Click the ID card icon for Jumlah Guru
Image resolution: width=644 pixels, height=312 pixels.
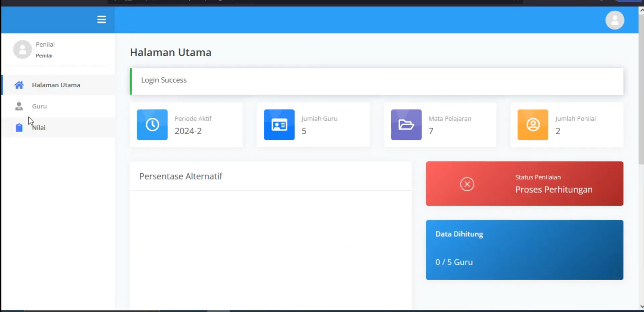point(279,125)
